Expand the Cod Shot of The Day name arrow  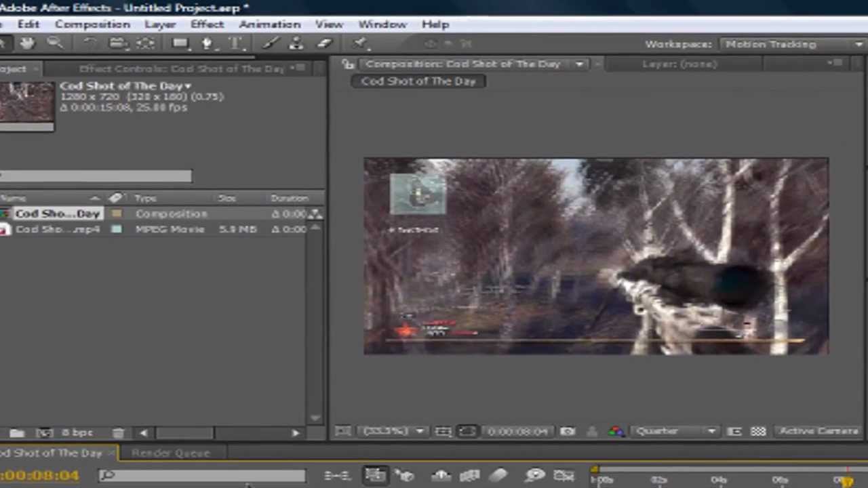coord(188,86)
